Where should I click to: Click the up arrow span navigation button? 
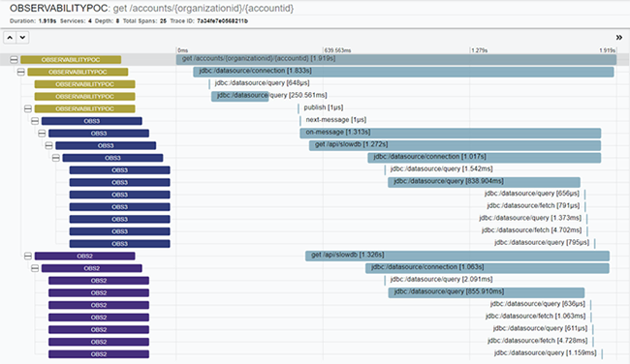point(10,38)
